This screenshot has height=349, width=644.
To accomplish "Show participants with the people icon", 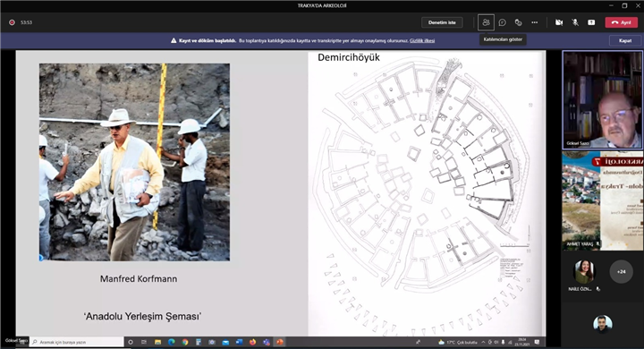I will (486, 22).
